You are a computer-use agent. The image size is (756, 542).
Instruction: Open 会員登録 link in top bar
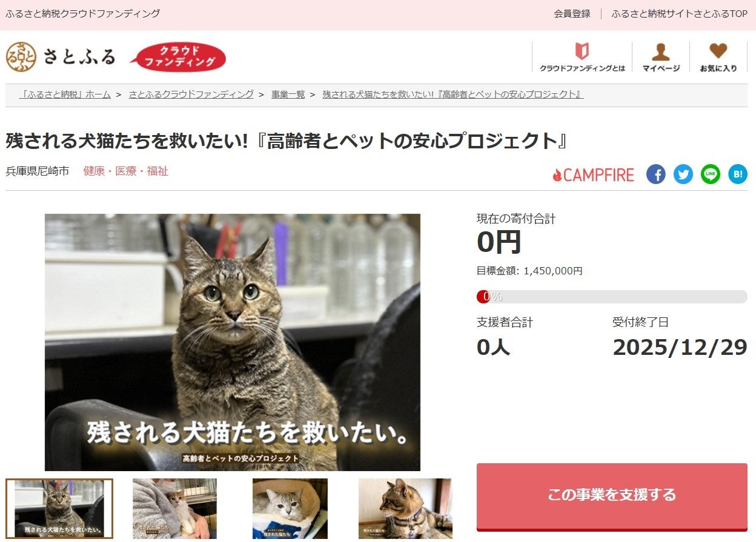coord(572,13)
